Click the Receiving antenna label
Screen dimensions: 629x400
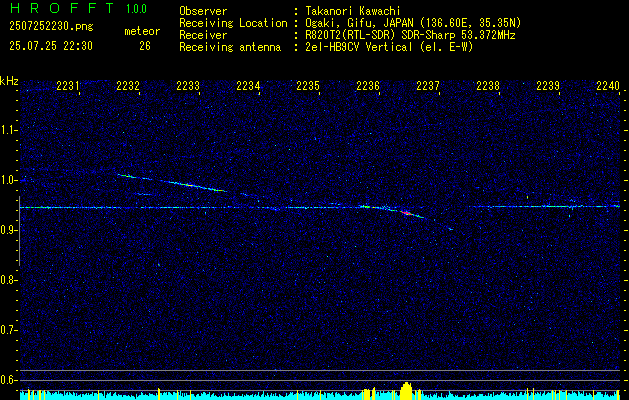(x=230, y=47)
